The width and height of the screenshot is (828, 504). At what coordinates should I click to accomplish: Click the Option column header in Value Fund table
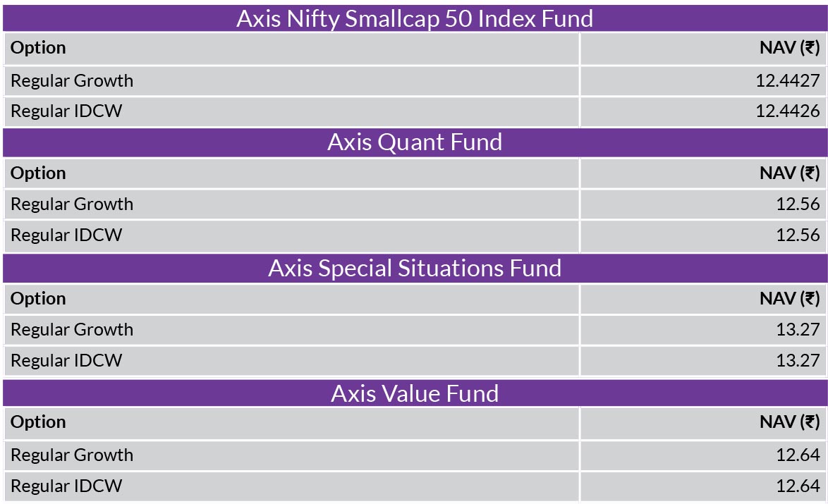click(x=38, y=422)
